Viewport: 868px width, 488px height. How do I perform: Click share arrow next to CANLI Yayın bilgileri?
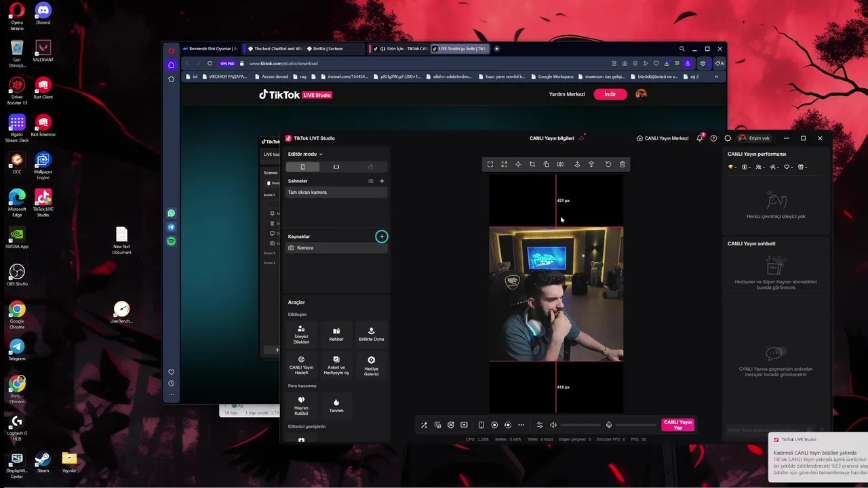pos(580,138)
